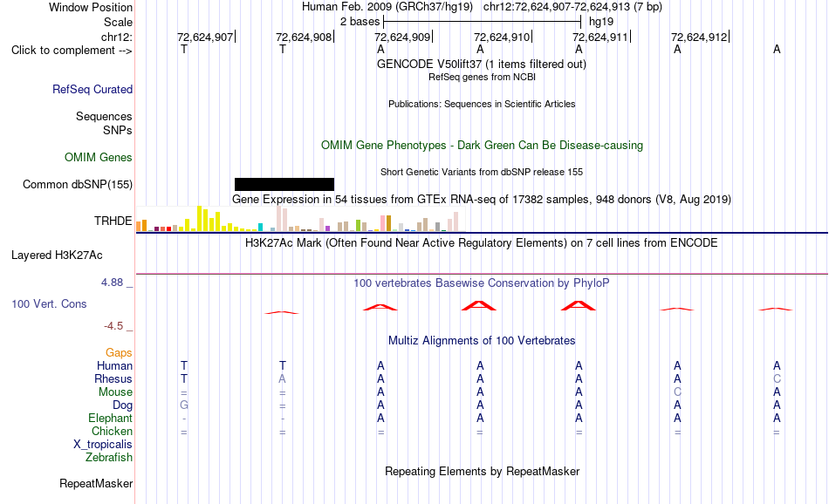The width and height of the screenshot is (829, 504).
Task: Click the Common dbSNP(155) track label
Action: [x=77, y=184]
